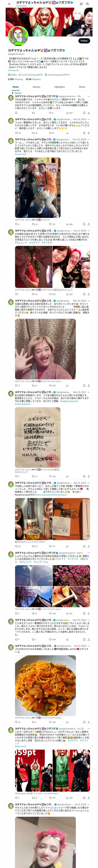The height and width of the screenshot is (868, 98).
Task: Open more menu on Nov 6, 2024 post
Action: pyautogui.click(x=89, y=231)
